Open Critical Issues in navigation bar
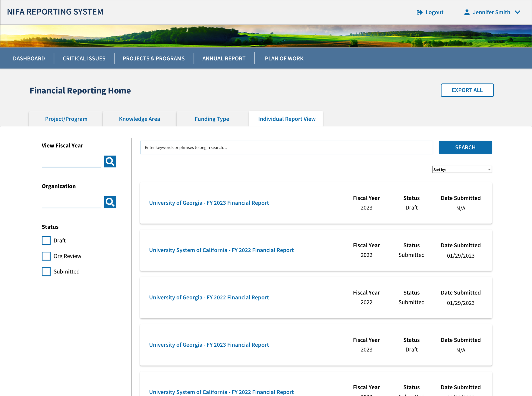Screen dimensions: 532x396 (x=84, y=59)
